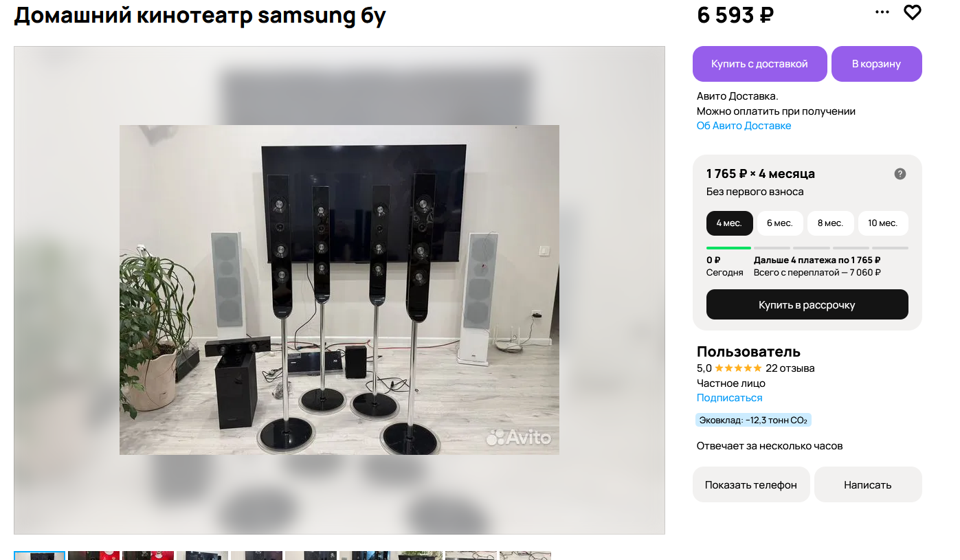The width and height of the screenshot is (960, 560).
Task: Click Купить в рассрочку button
Action: pos(807,304)
